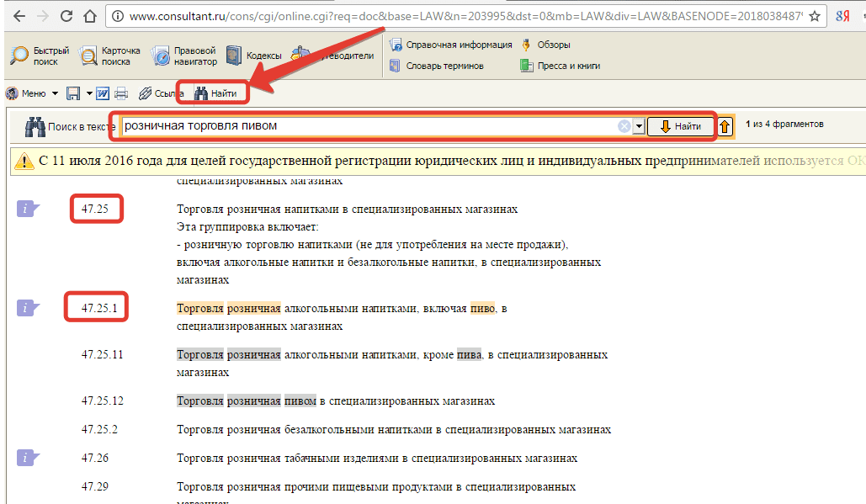This screenshot has height=504, width=866.
Task: Click '1 из 4 фрагментов' counter
Action: click(x=784, y=124)
